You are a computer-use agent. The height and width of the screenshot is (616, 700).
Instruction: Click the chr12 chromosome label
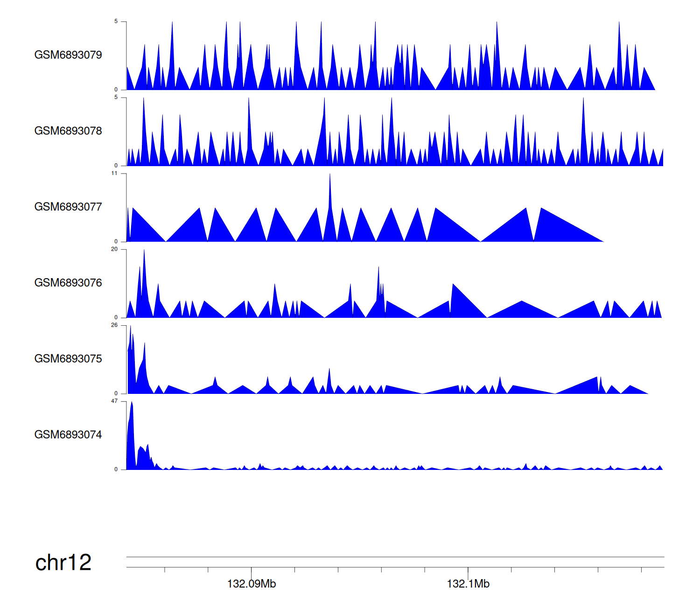63,563
